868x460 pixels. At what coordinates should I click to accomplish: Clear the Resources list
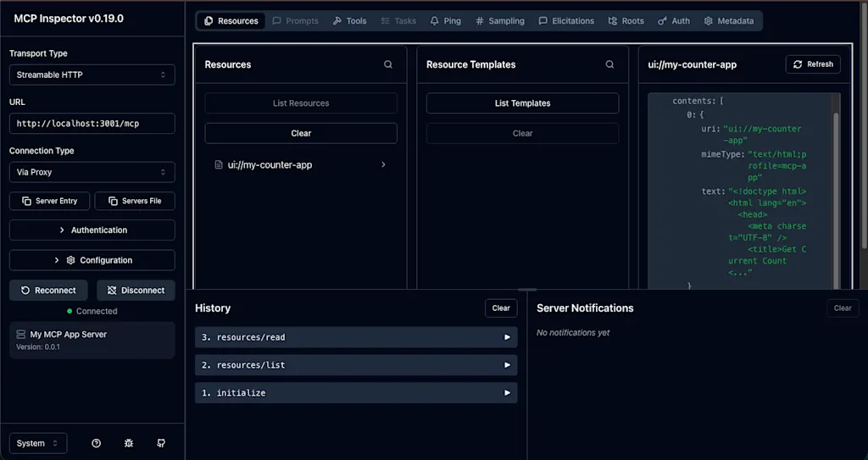coord(301,133)
